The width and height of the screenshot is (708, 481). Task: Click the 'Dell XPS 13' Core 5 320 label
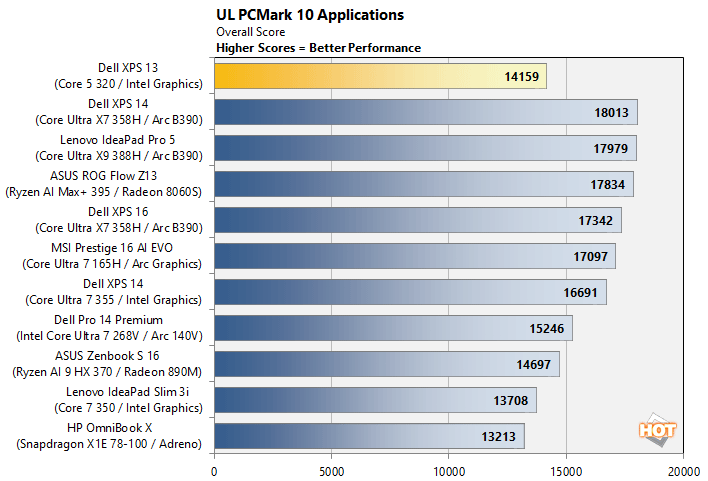128,75
